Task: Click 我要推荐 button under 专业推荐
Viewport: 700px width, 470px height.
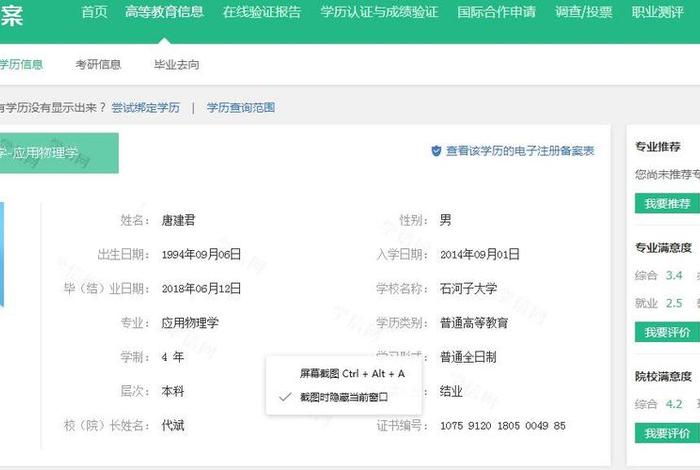Action: pyautogui.click(x=667, y=204)
